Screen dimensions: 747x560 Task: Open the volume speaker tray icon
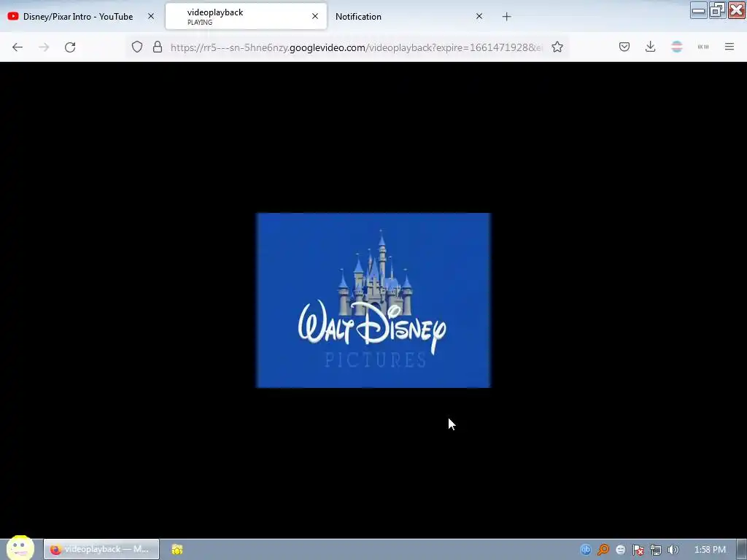point(673,550)
